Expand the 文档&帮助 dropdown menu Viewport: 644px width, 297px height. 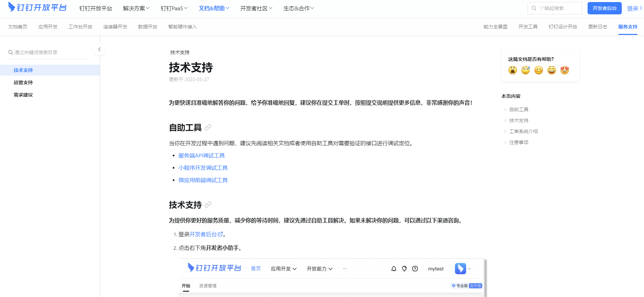(214, 8)
